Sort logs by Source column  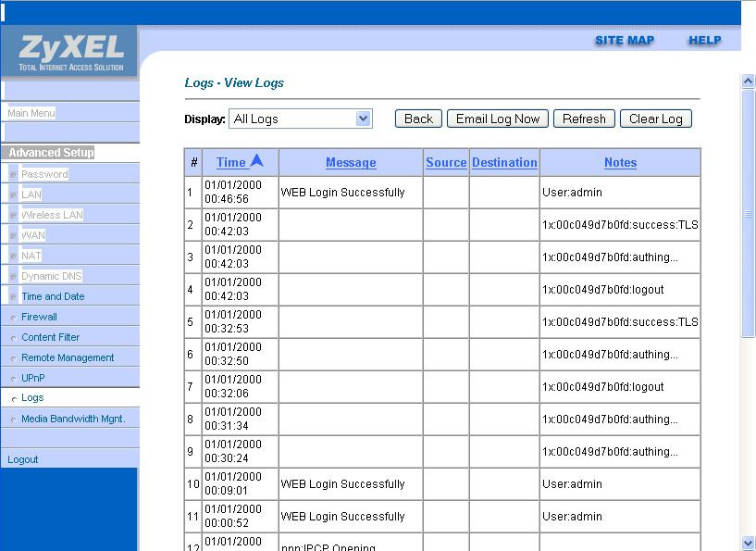pos(446,163)
